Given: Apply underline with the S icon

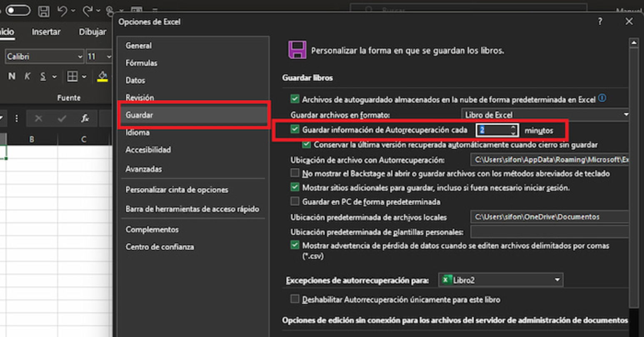Looking at the screenshot, I should 43,77.
